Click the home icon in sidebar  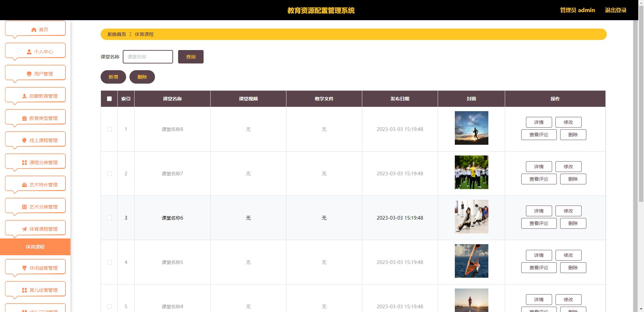pyautogui.click(x=34, y=30)
